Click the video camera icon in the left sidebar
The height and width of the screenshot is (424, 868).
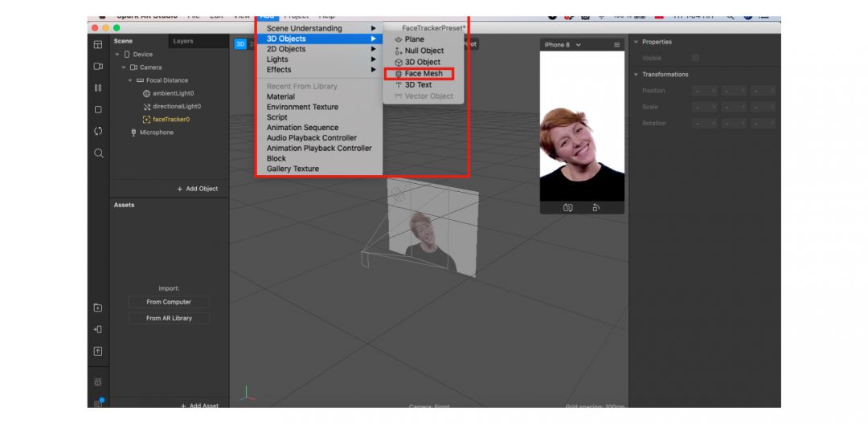coord(98,67)
